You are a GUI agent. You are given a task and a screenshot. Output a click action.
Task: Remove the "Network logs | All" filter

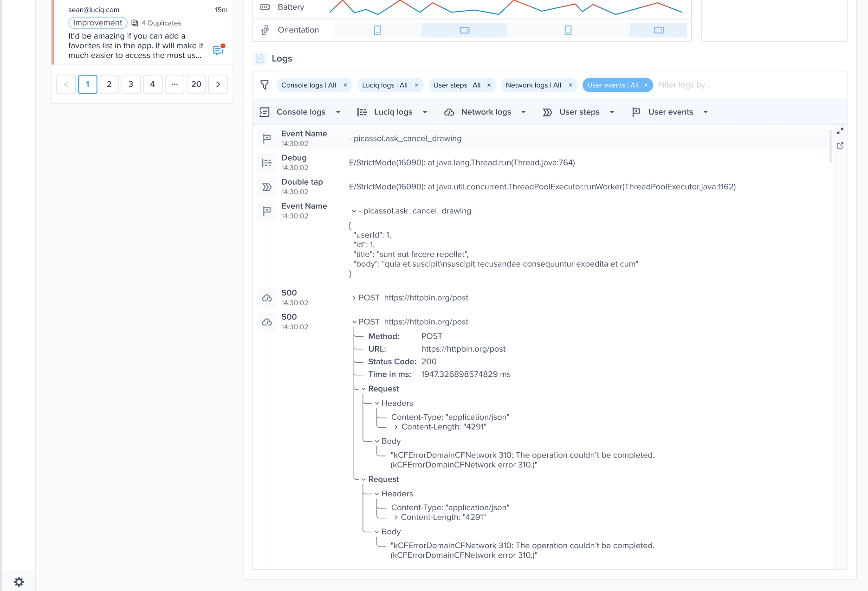570,85
